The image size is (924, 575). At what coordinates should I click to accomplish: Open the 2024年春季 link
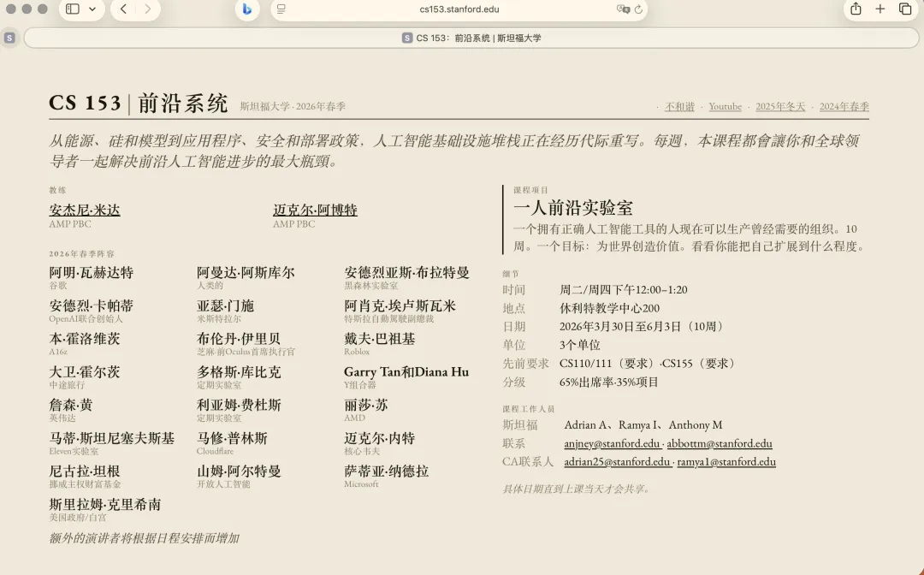point(844,107)
